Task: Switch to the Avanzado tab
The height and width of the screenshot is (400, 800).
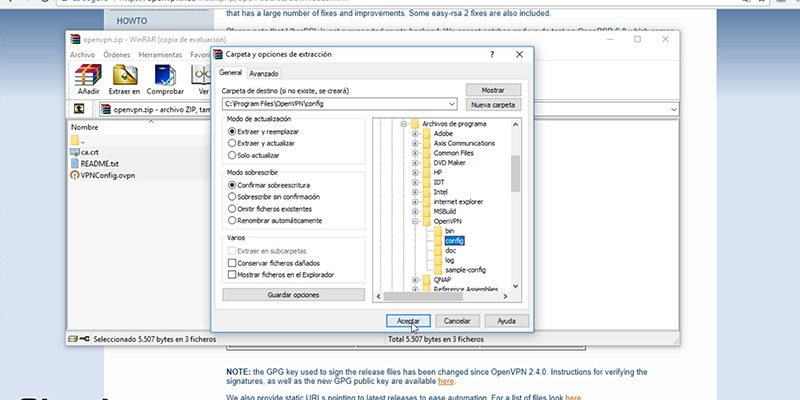Action: coord(264,73)
